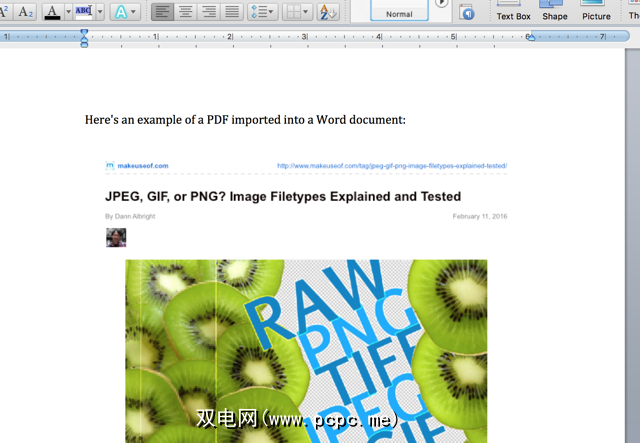Align text left
640x443 pixels.
tap(162, 11)
